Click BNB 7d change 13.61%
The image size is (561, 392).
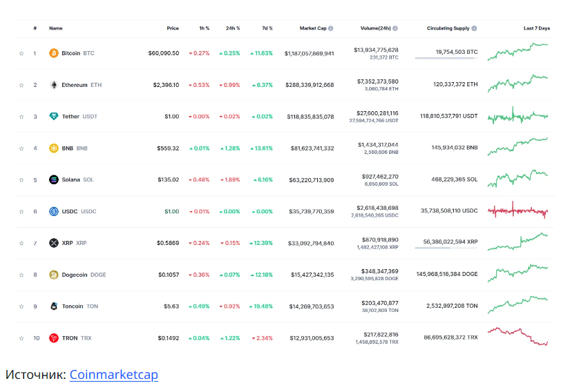(262, 148)
